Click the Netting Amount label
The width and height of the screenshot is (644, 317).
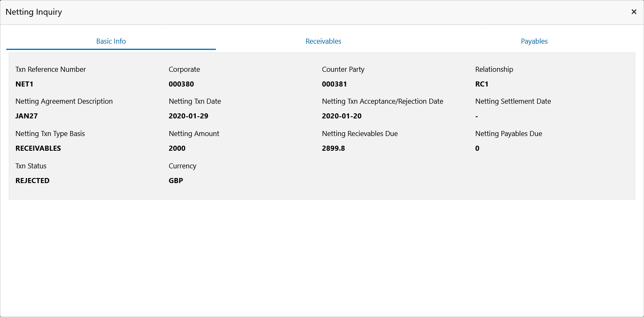[194, 134]
